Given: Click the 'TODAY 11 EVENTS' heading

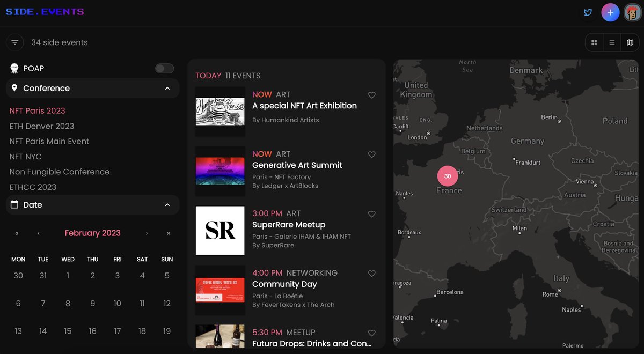Looking at the screenshot, I should [228, 76].
